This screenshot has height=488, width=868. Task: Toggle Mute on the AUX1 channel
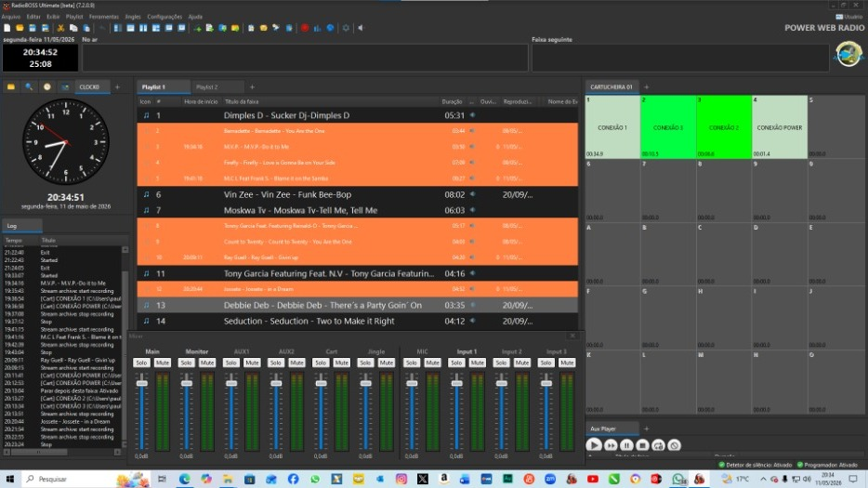252,363
